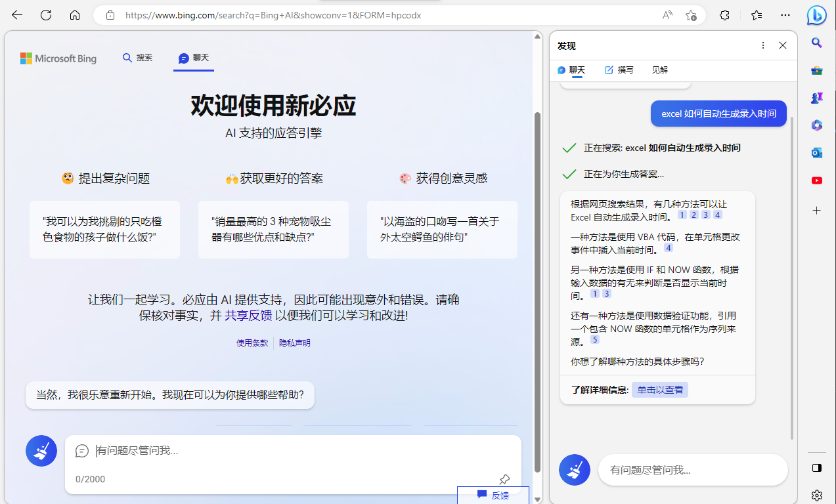Viewport: 836px width, 504px height.
Task: Click citation number 5 in chat answer
Action: point(594,339)
